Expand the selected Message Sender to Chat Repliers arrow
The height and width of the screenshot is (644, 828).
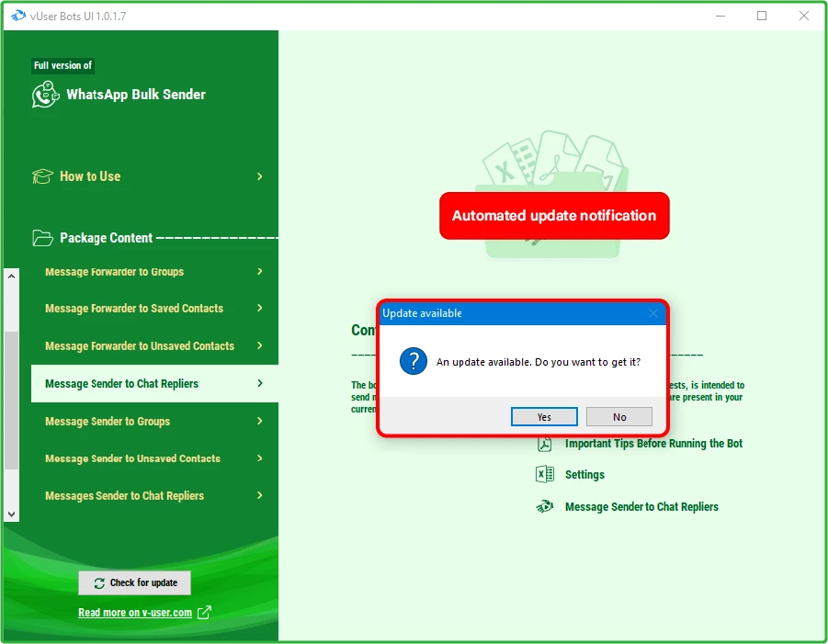click(259, 383)
